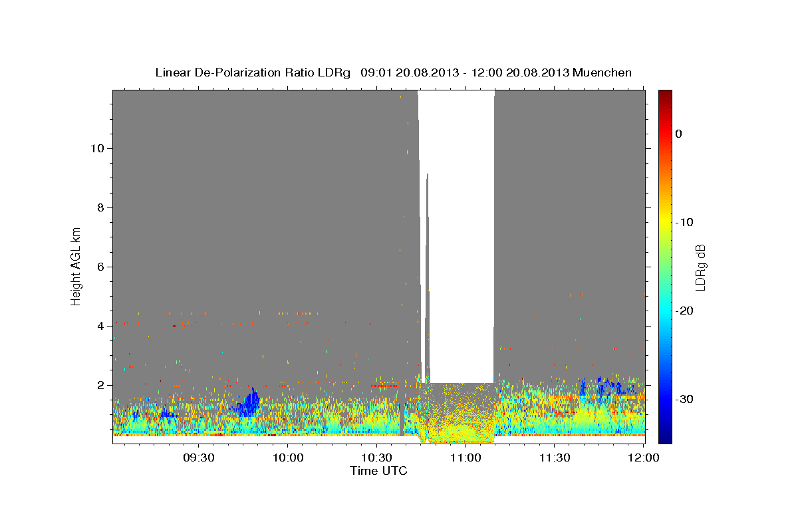
Task: Click the plot title text
Action: click(393, 72)
